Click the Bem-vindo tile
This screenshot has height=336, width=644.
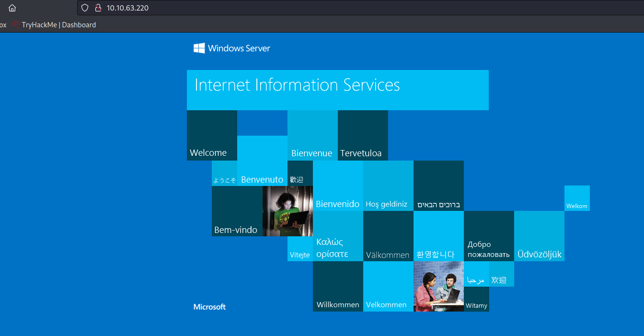[237, 211]
